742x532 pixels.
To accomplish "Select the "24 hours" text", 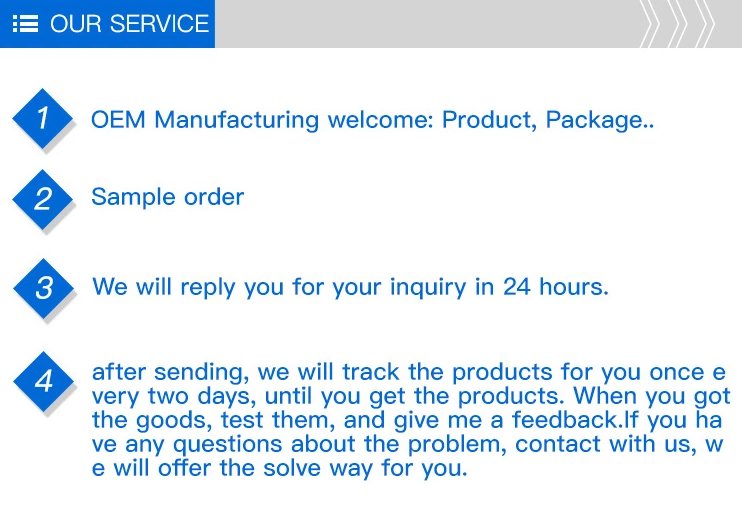I will 555,287.
